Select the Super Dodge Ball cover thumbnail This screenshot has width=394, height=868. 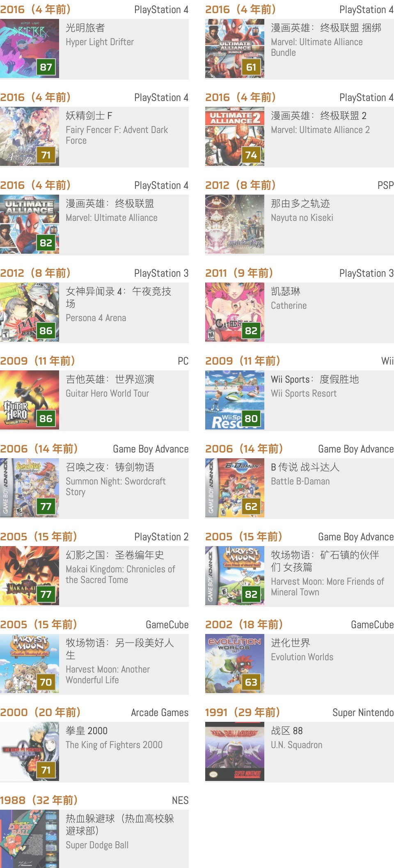(x=30, y=839)
